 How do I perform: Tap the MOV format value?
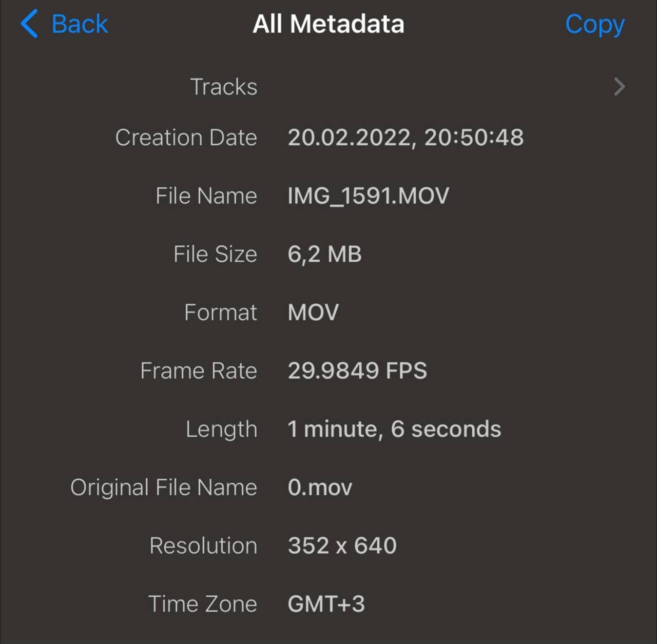click(313, 313)
